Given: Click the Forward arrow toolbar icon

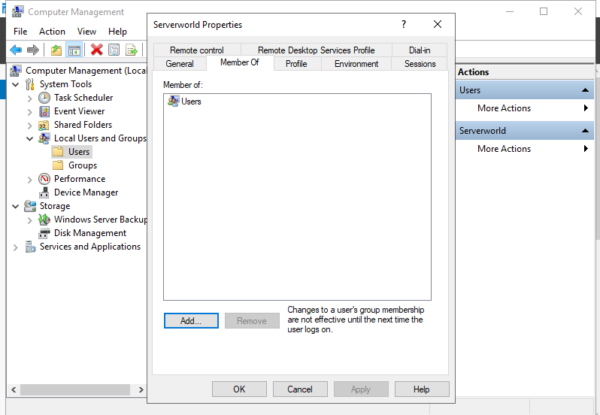Looking at the screenshot, I should (33, 50).
